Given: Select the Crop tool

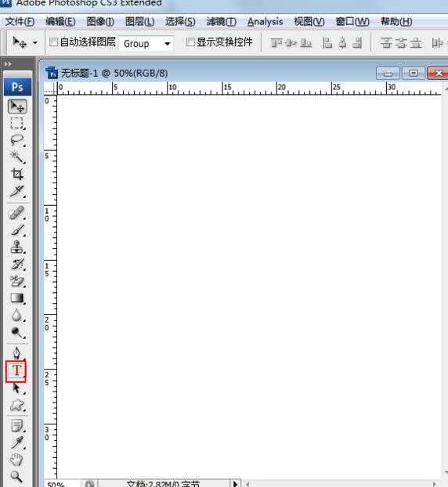Looking at the screenshot, I should (x=17, y=174).
